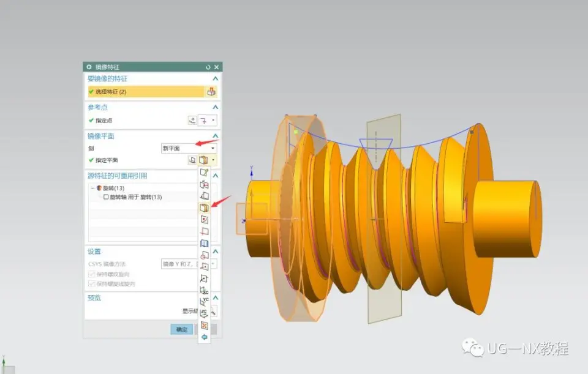Select the Inferred plane type at flyout top
The image size is (588, 374).
click(x=204, y=173)
